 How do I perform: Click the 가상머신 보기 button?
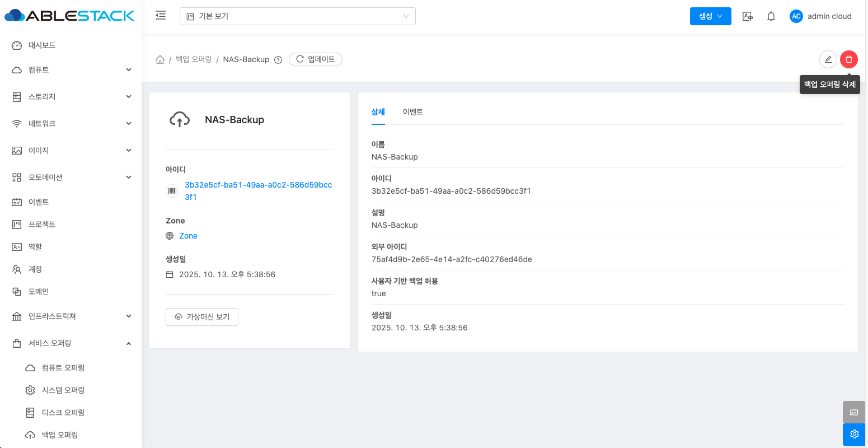(202, 317)
